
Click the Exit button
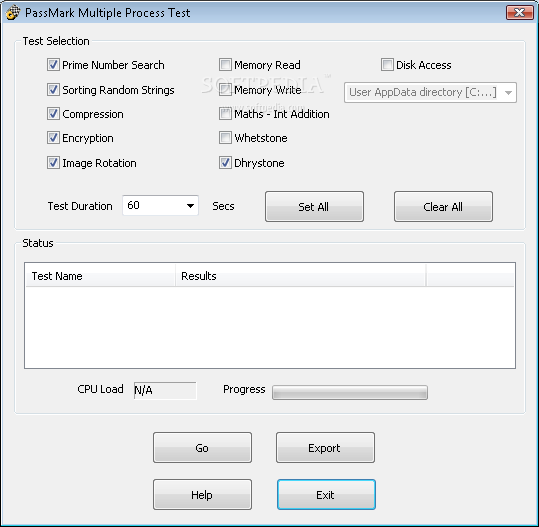tap(326, 495)
